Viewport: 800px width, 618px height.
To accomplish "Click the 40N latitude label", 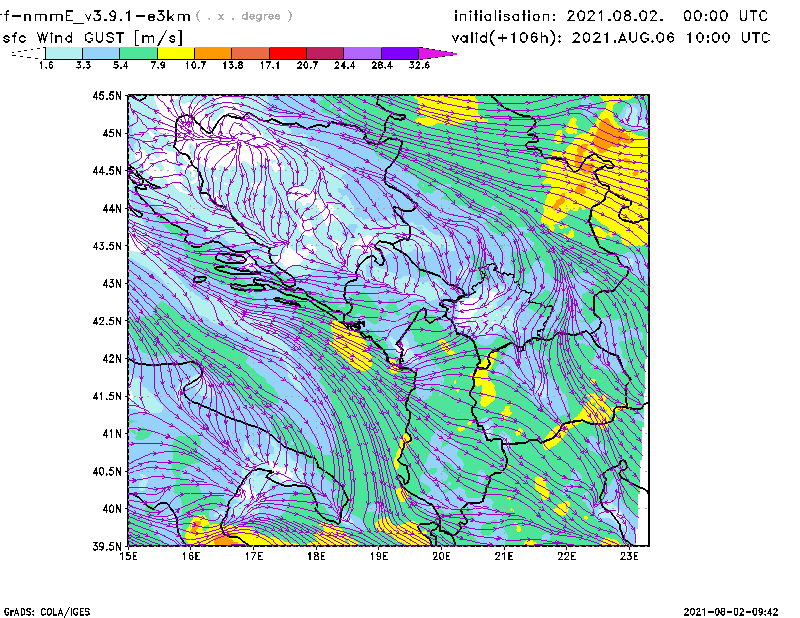I will (112, 508).
